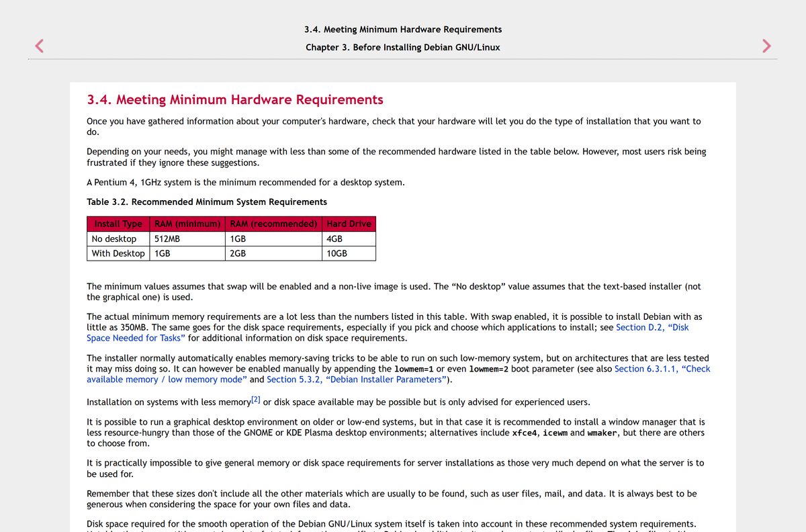
Task: Click the wmaker window manager text
Action: point(602,433)
